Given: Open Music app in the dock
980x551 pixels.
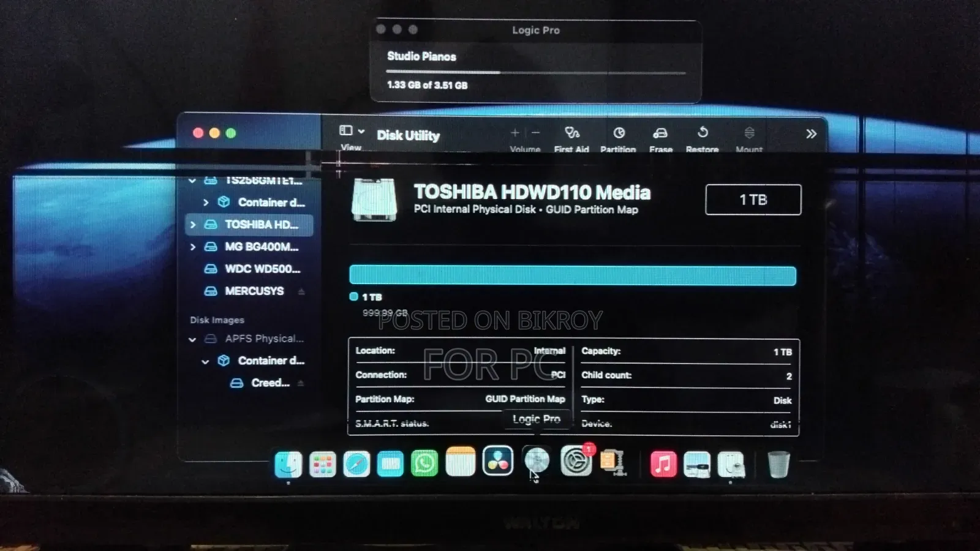Looking at the screenshot, I should [663, 464].
